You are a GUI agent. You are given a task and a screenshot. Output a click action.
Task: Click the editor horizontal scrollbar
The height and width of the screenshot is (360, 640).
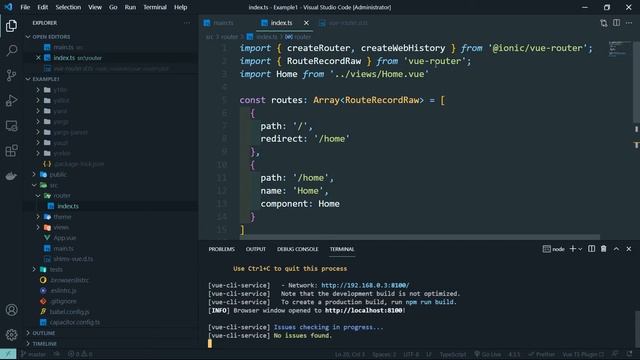(x=420, y=237)
